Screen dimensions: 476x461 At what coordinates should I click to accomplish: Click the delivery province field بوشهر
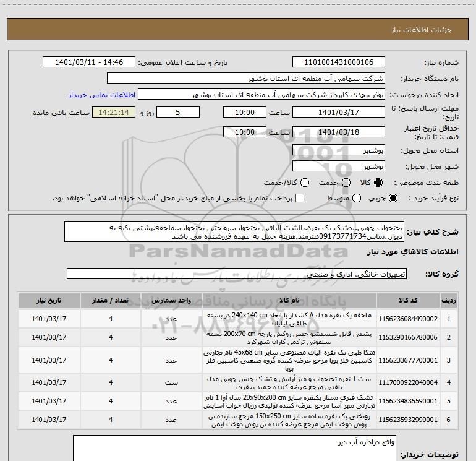[339, 150]
